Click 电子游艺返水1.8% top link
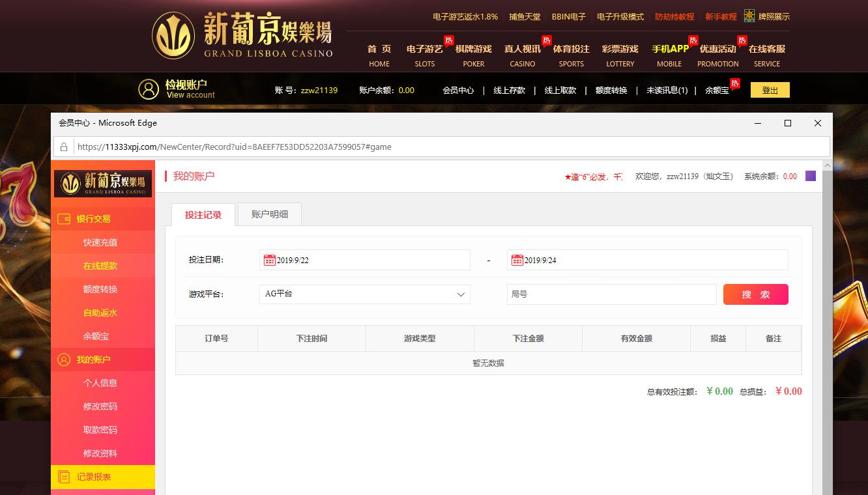 (x=465, y=17)
